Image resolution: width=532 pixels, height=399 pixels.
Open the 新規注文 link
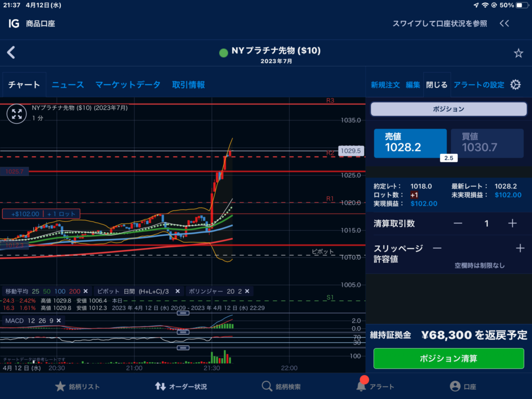[385, 85]
